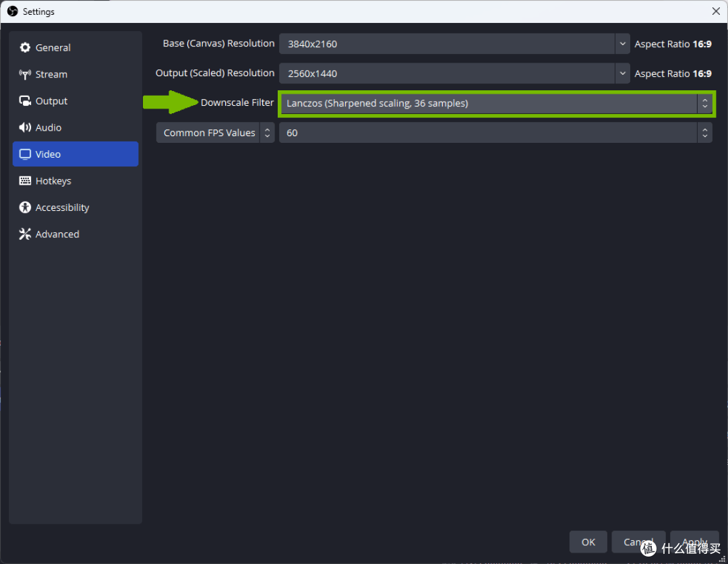Viewport: 728px width, 564px height.
Task: Click the OK button
Action: point(588,542)
